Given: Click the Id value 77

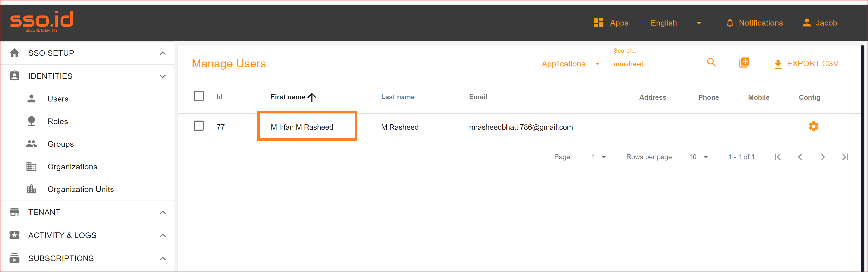Looking at the screenshot, I should [x=220, y=127].
